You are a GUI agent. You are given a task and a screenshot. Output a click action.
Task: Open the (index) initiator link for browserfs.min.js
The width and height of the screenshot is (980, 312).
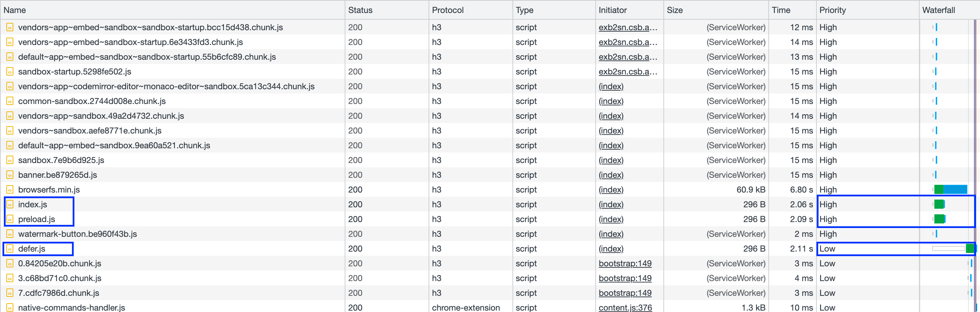611,190
